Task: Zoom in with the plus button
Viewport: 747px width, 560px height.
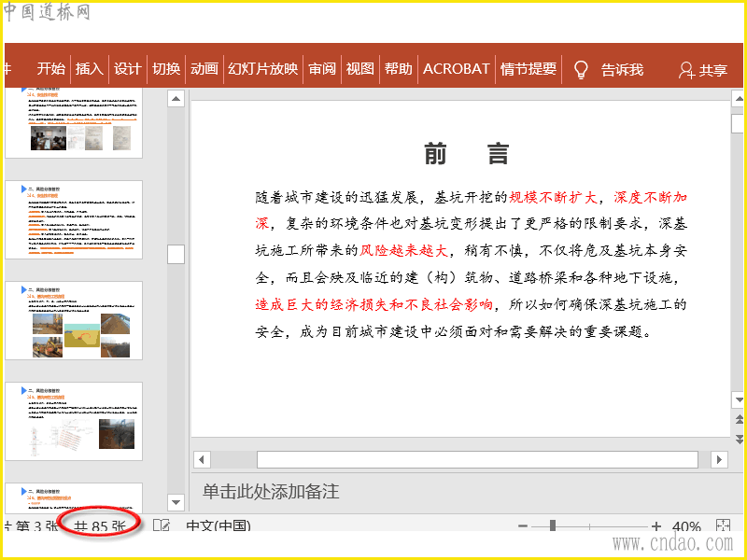Action: [x=656, y=526]
